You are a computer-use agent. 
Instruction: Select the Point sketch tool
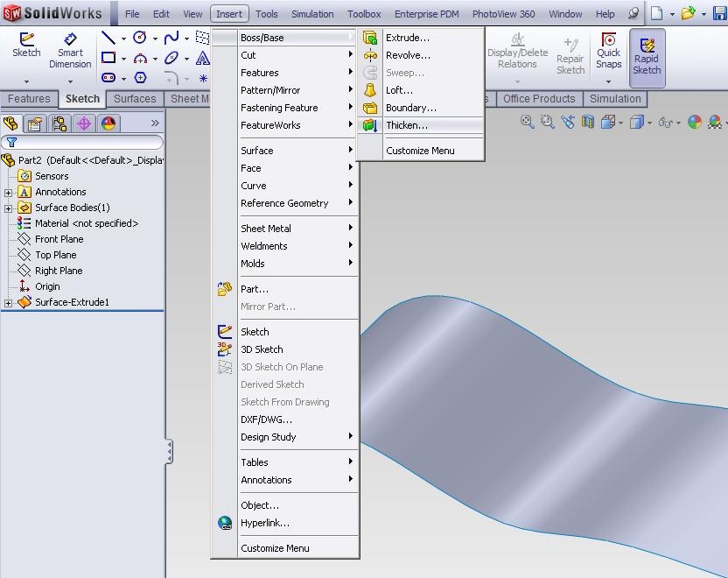[x=203, y=78]
